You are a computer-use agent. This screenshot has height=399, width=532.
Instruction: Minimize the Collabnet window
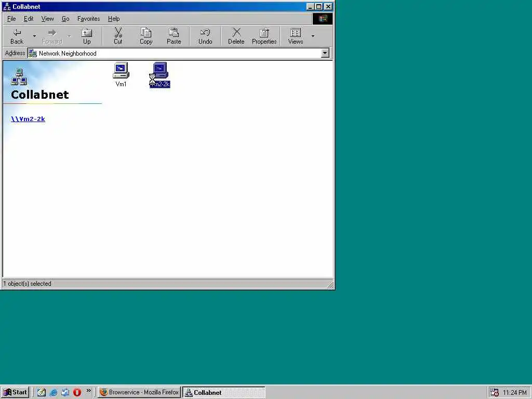pos(310,6)
